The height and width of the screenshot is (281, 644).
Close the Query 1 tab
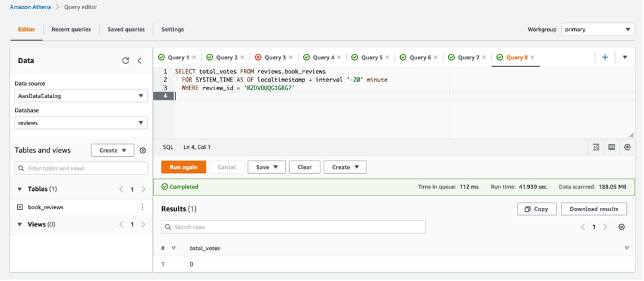point(194,57)
